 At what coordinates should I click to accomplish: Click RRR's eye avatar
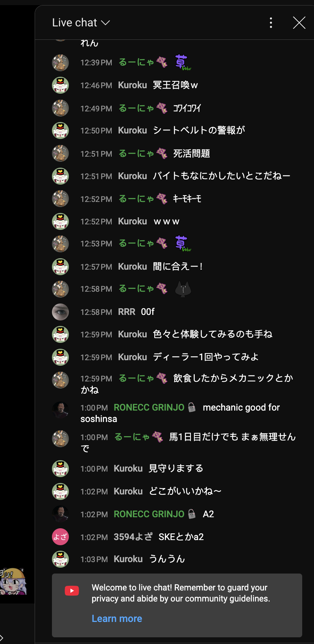[61, 312]
